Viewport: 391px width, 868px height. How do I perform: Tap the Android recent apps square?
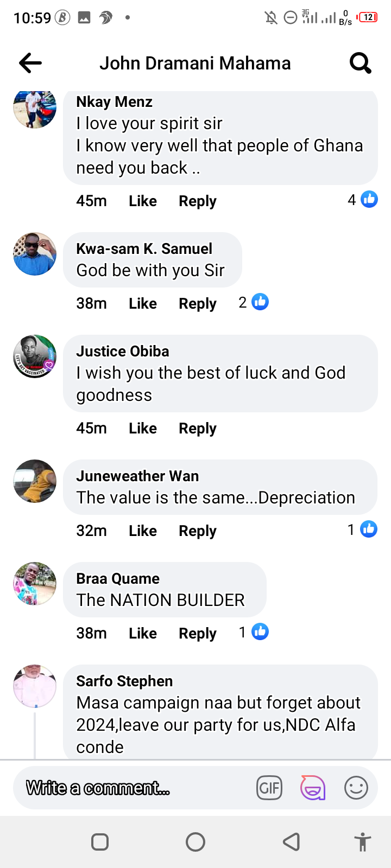[100, 842]
